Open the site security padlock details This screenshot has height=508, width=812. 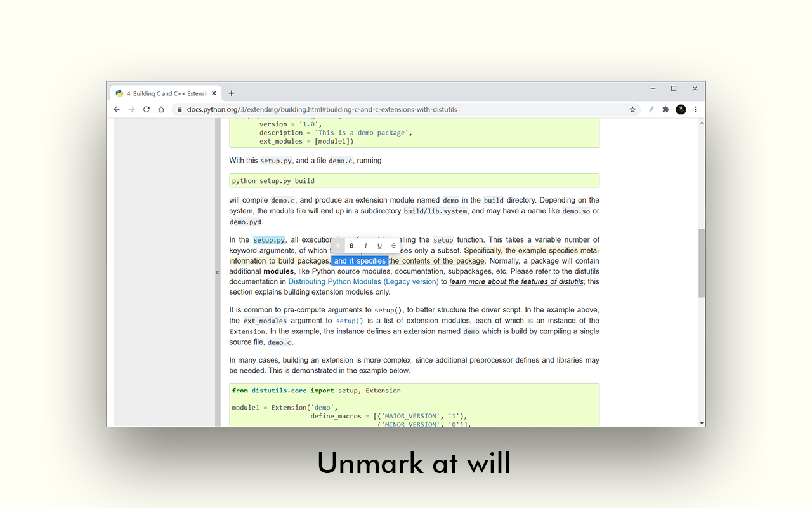[x=179, y=109]
